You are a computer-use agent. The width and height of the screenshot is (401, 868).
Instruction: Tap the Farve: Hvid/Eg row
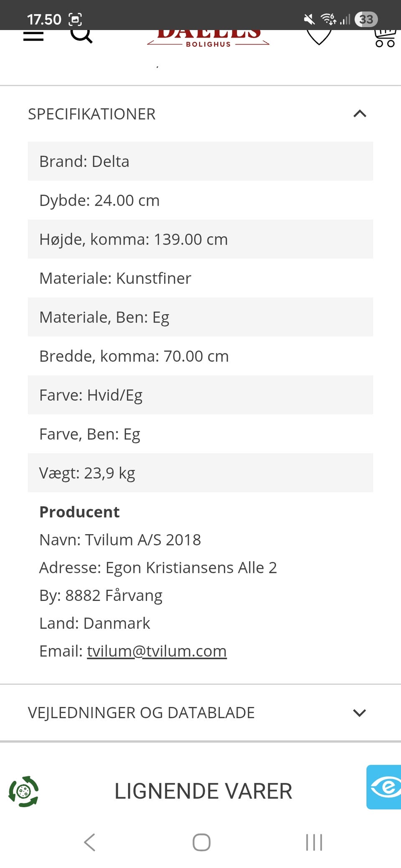[x=200, y=395]
